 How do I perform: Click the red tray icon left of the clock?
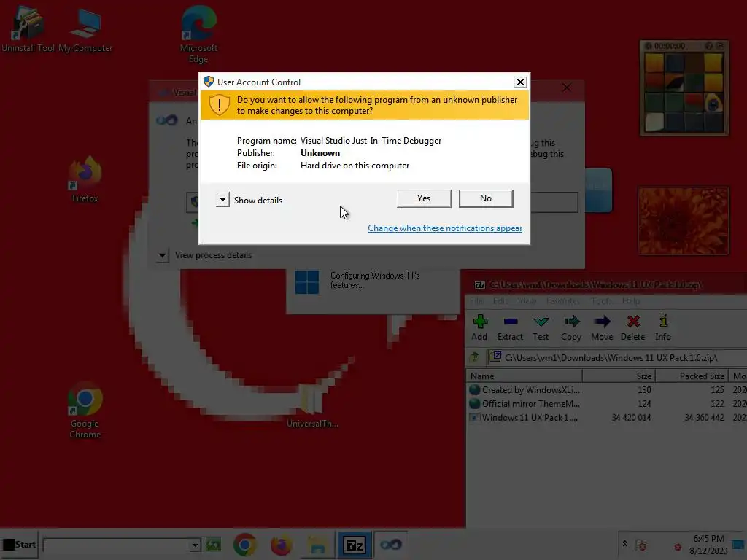pos(678,547)
